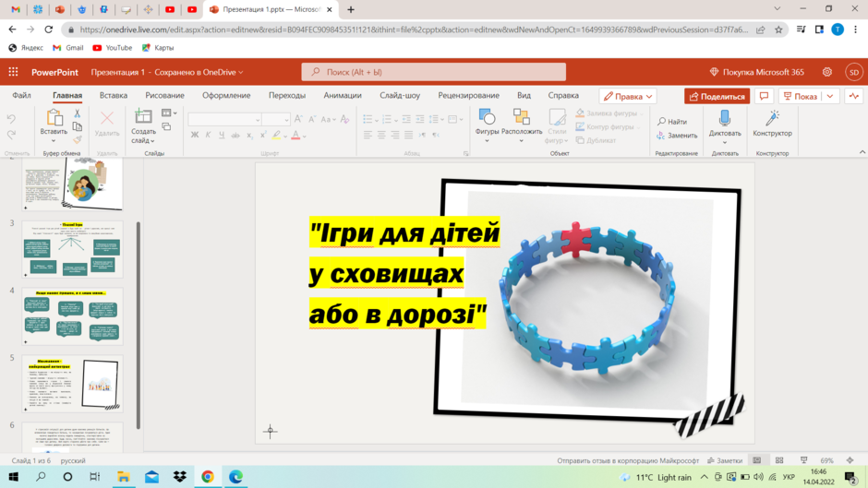
Task: Open the font name combo box
Action: (x=224, y=120)
